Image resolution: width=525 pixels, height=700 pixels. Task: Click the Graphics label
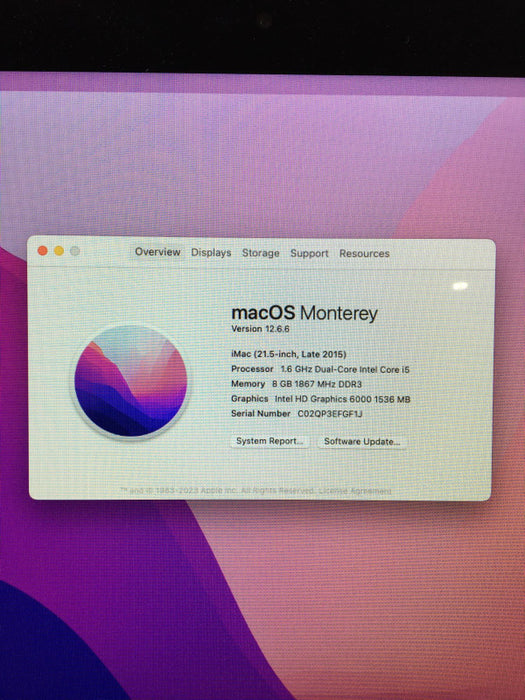[250, 399]
